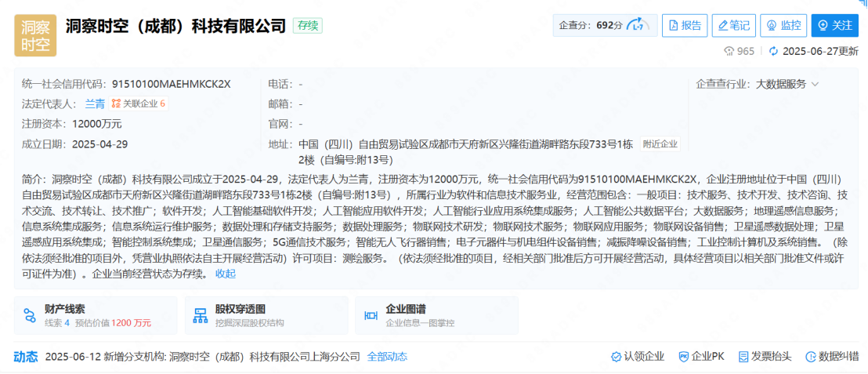This screenshot has height=374, width=868.
Task: Click the view count icon beside 965
Action: click(729, 51)
